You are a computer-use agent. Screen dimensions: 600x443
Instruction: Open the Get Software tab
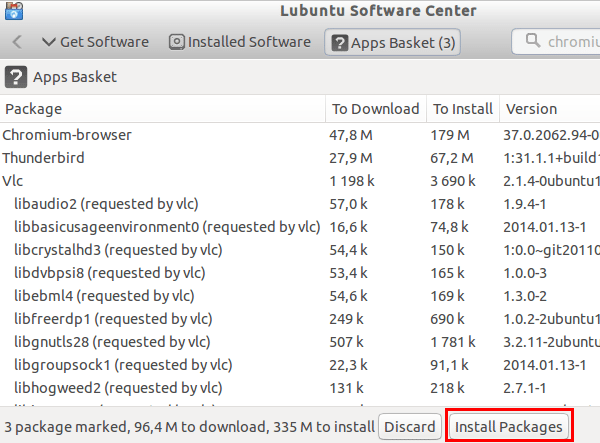[95, 42]
